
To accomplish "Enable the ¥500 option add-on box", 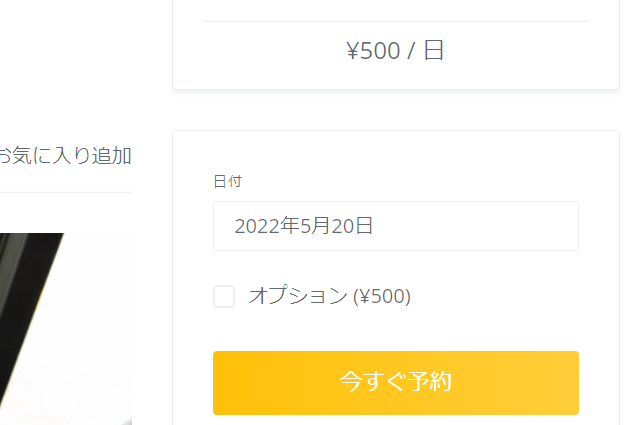I will pyautogui.click(x=224, y=296).
